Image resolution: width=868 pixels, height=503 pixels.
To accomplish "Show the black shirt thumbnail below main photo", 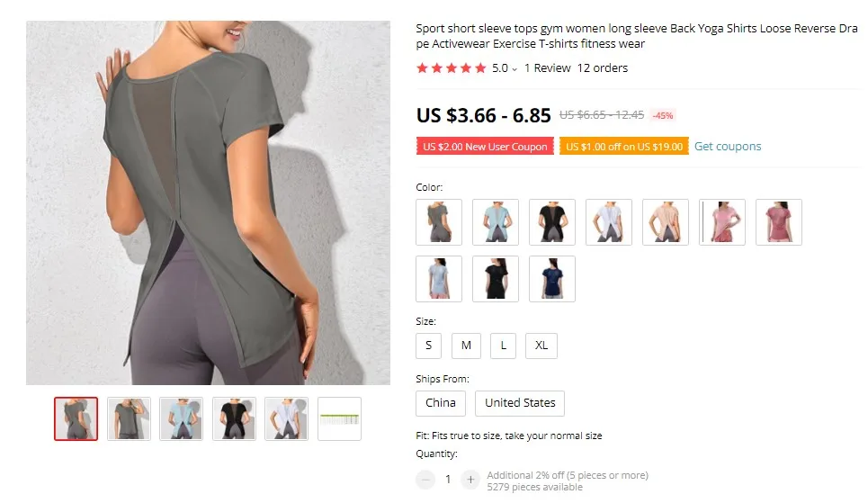I will tap(234, 418).
